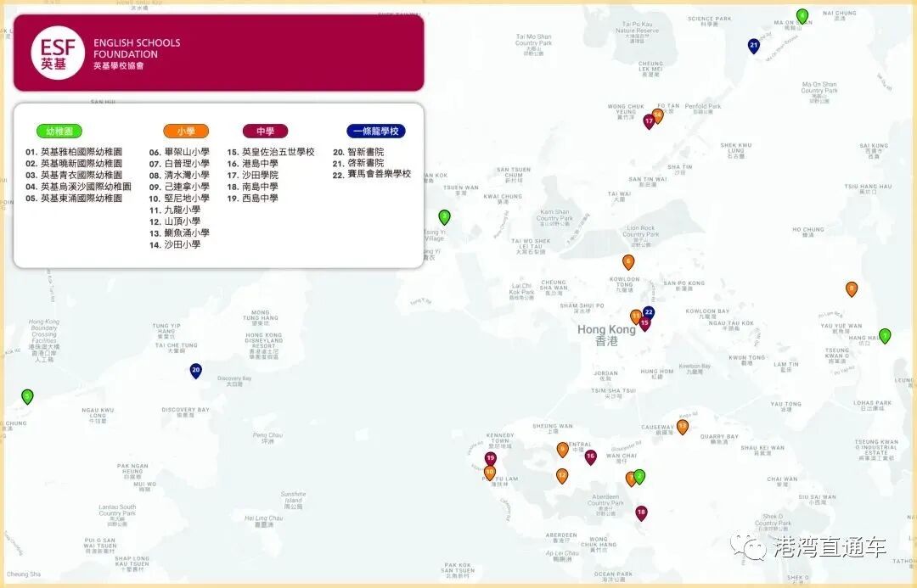Select the maroon 中學 category pill
This screenshot has height=588, width=917.
pyautogui.click(x=266, y=131)
